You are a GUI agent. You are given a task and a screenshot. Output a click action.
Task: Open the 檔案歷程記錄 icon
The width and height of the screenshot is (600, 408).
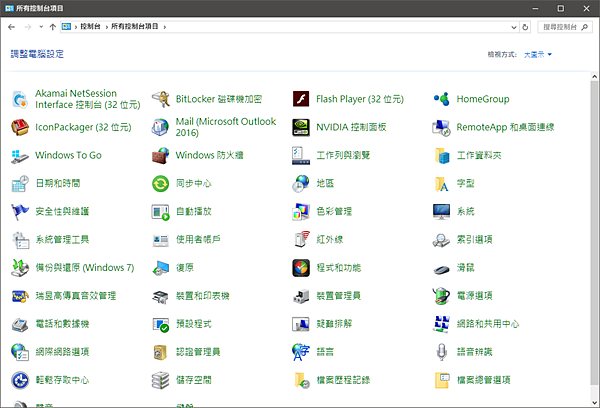point(301,380)
